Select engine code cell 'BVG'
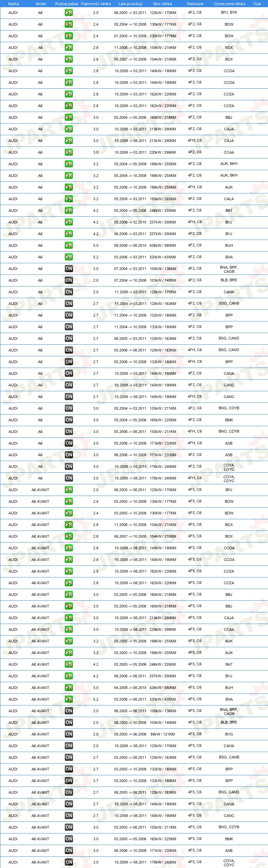The width and height of the screenshot is (268, 868). [229, 734]
